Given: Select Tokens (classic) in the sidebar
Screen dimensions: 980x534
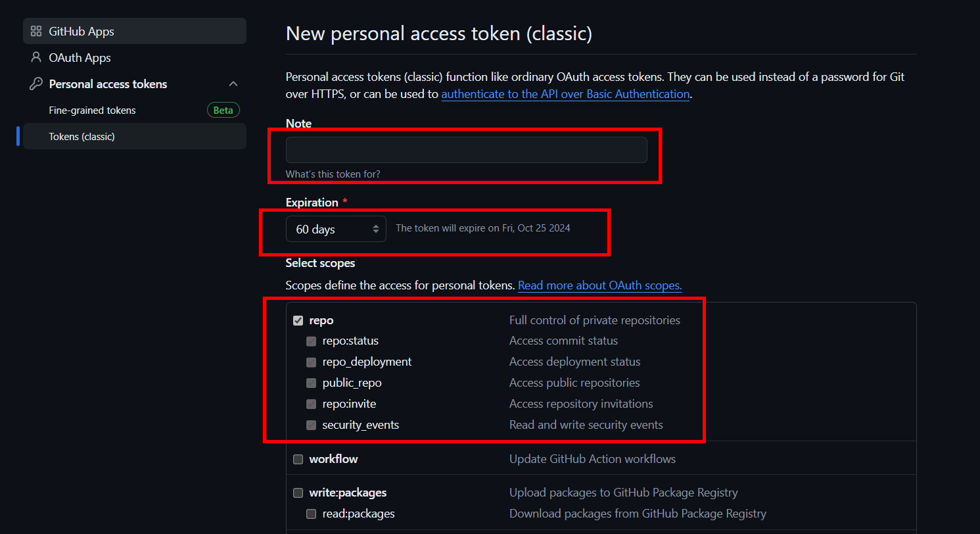Looking at the screenshot, I should point(82,137).
